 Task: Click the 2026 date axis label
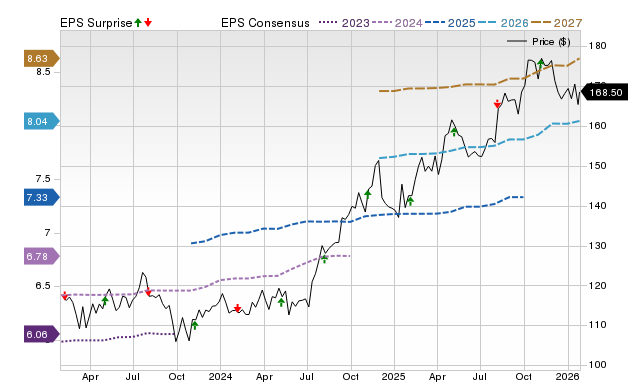567,376
